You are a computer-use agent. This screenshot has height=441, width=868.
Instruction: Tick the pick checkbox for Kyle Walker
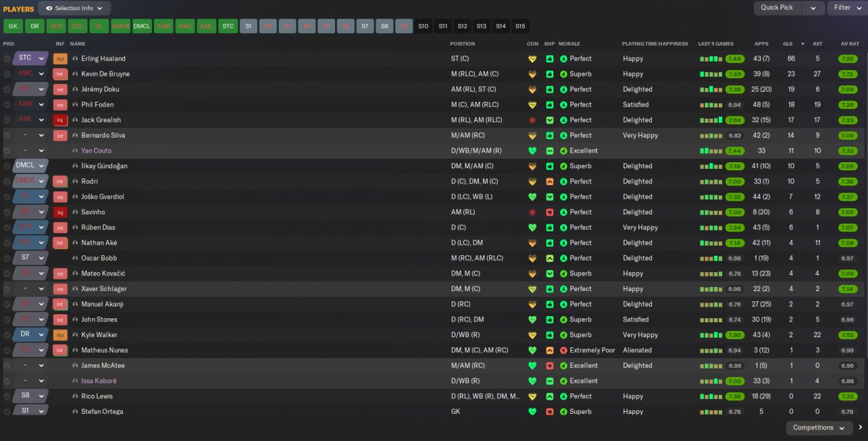coord(7,335)
